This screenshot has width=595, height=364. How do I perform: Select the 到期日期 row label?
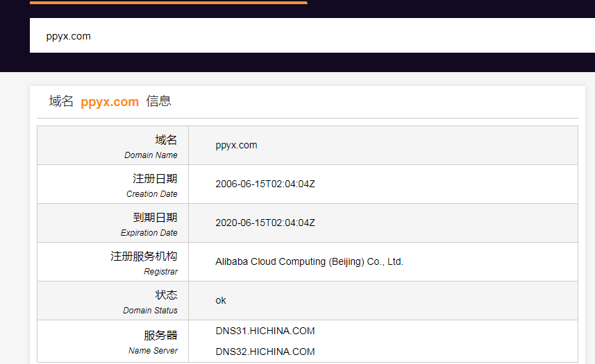[x=155, y=218]
